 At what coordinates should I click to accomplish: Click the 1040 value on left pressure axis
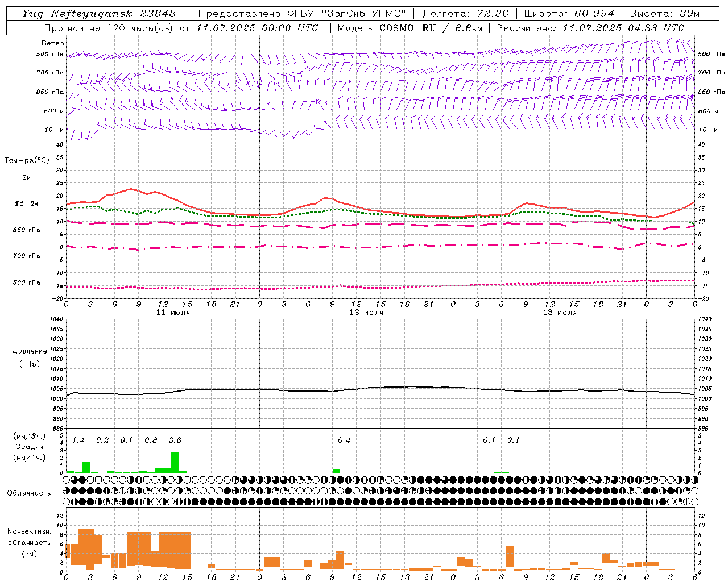pos(56,319)
